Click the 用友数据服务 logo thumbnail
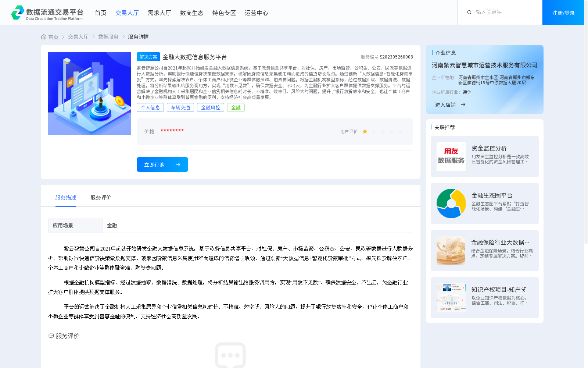 [451, 156]
